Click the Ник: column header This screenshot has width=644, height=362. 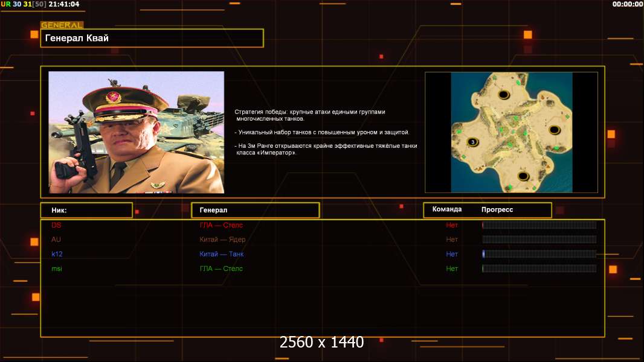pyautogui.click(x=59, y=211)
